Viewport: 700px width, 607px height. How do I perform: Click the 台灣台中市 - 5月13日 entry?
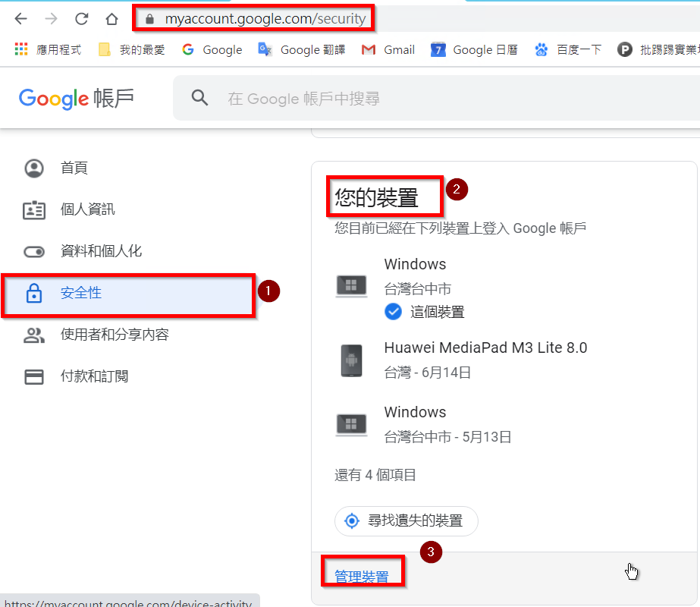point(447,437)
